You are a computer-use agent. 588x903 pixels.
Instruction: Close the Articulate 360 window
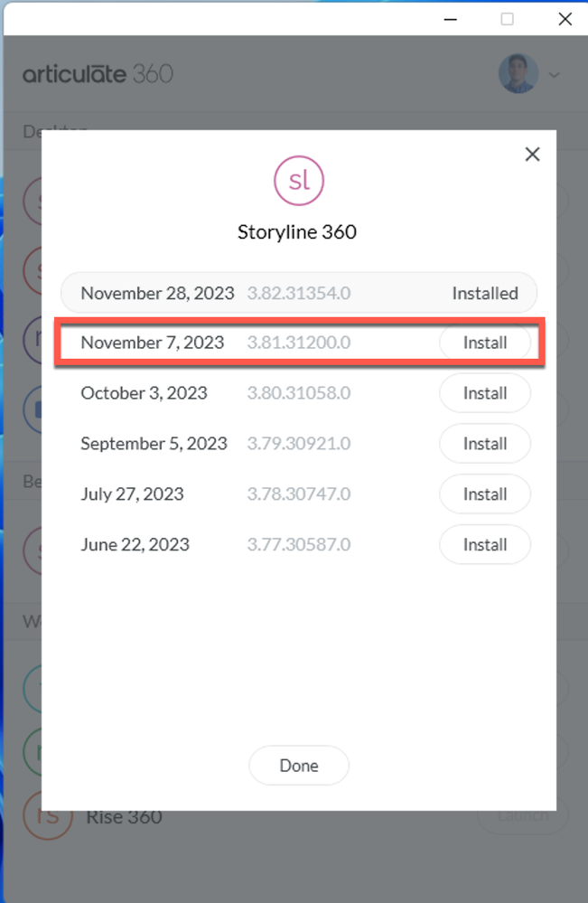pyautogui.click(x=565, y=18)
